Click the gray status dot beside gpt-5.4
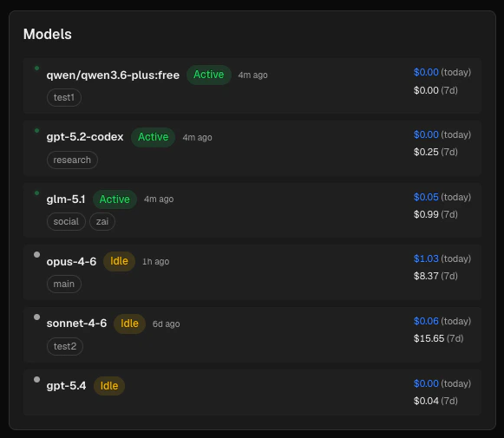This screenshot has width=504, height=438. tap(36, 379)
